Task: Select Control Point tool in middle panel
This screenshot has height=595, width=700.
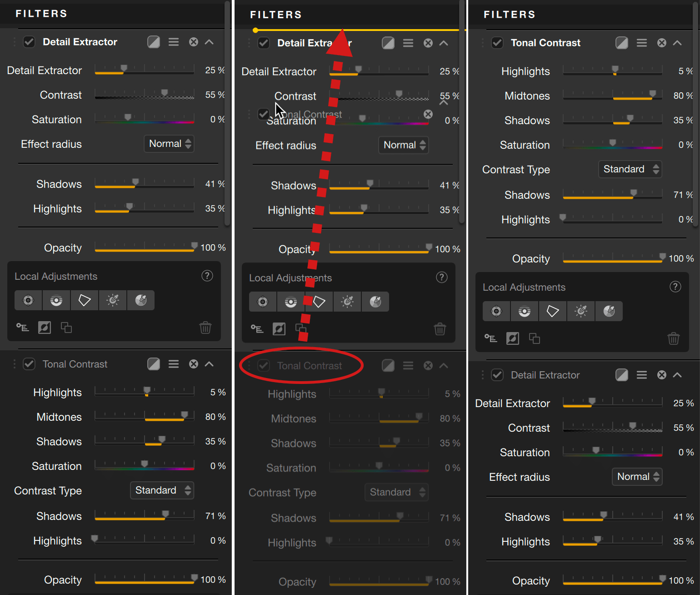Action: (263, 302)
